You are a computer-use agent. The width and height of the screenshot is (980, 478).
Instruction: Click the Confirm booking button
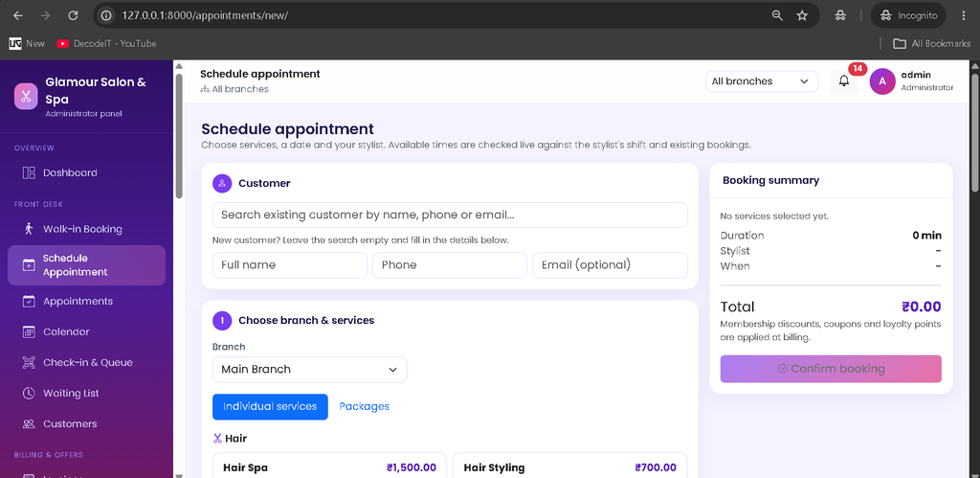coord(831,369)
